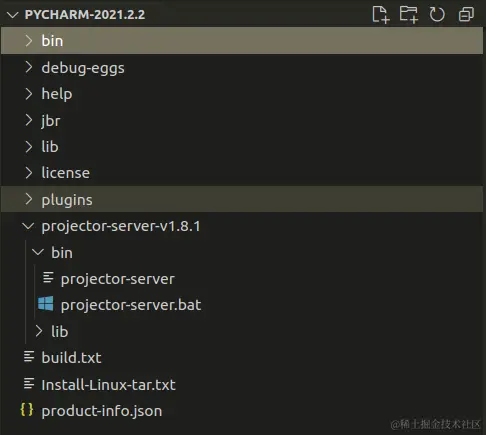Select the jbr folder name
The image size is (486, 435).
coord(51,121)
